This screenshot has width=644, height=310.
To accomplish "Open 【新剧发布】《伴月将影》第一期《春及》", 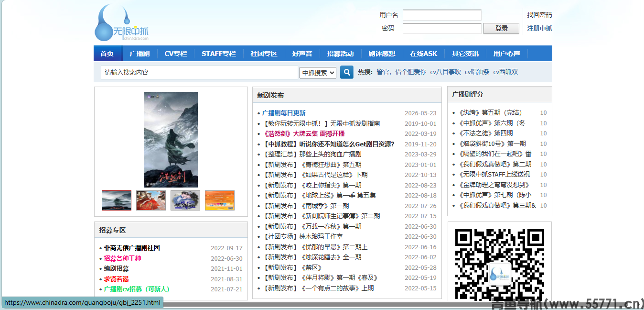I will pyautogui.click(x=320, y=278).
